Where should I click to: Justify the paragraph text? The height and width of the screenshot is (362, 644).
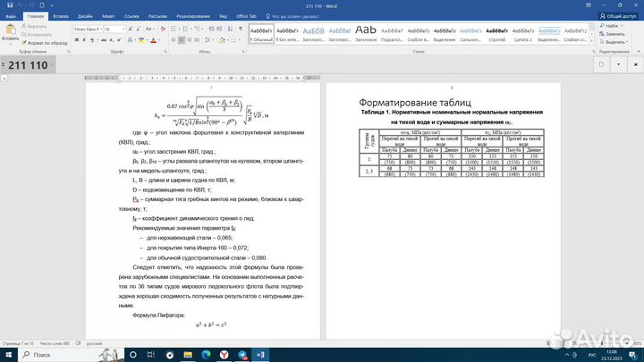(x=197, y=40)
